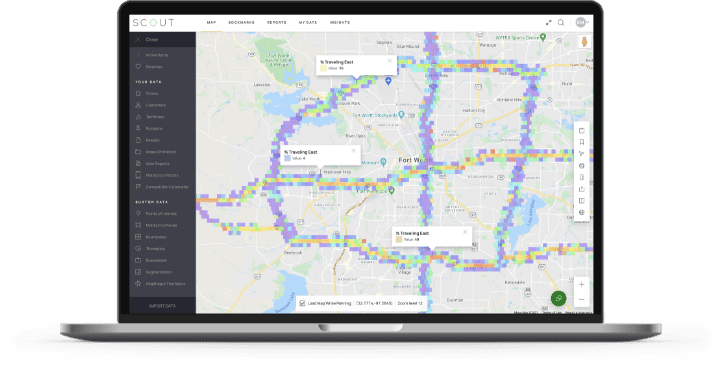
Task: Open the user avatar dropdown
Action: click(x=582, y=22)
